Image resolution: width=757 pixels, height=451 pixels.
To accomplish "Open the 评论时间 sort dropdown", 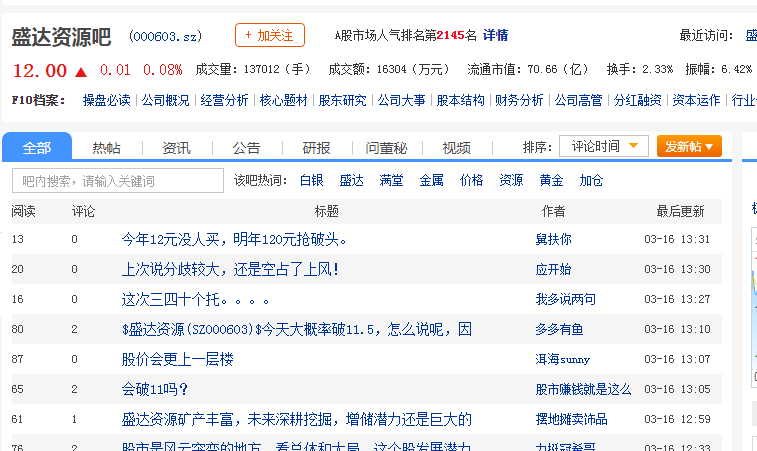I will [x=603, y=147].
